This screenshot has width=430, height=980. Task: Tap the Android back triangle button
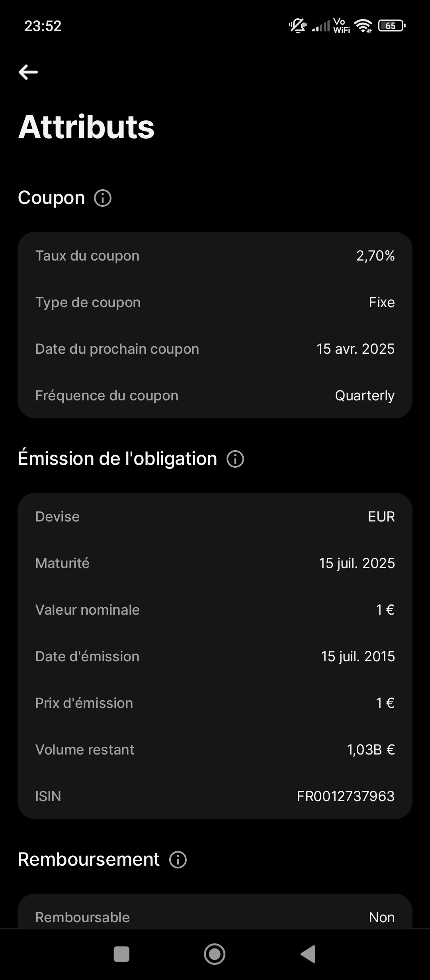click(x=308, y=954)
